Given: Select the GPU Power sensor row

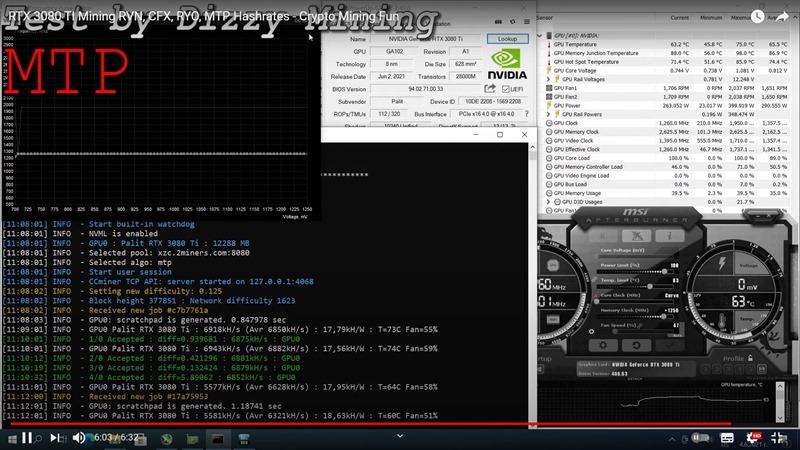Looking at the screenshot, I should (666, 106).
